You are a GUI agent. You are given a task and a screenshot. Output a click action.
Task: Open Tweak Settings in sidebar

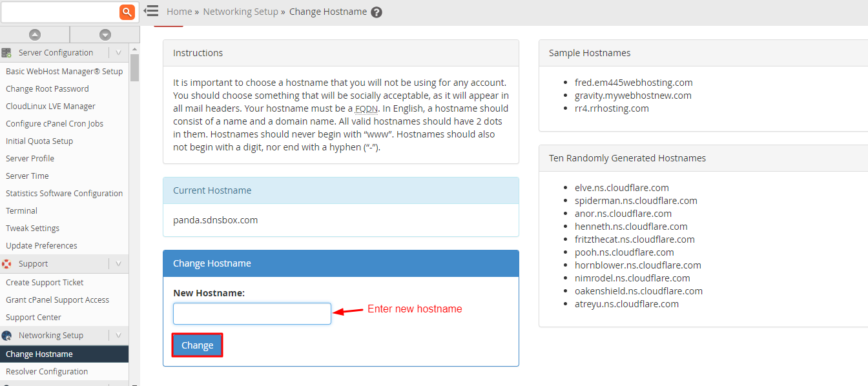32,229
